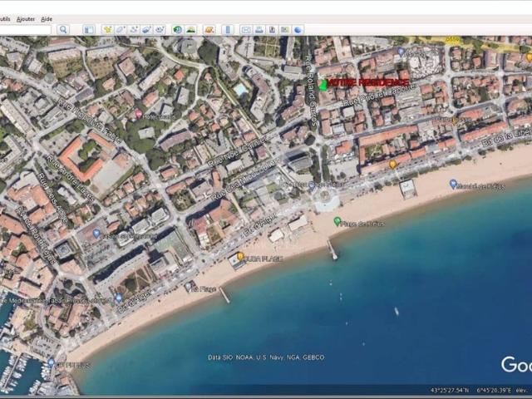The image size is (532, 399).
Task: Click the Print icon in toolbar
Action: pos(259,30)
